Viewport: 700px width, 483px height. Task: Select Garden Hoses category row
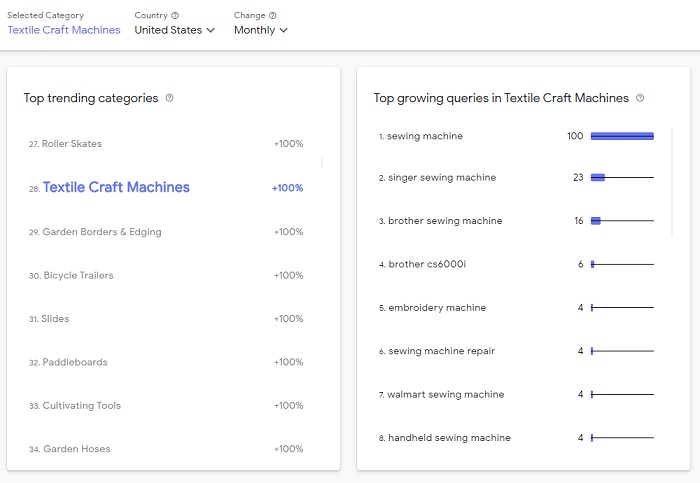[166, 449]
